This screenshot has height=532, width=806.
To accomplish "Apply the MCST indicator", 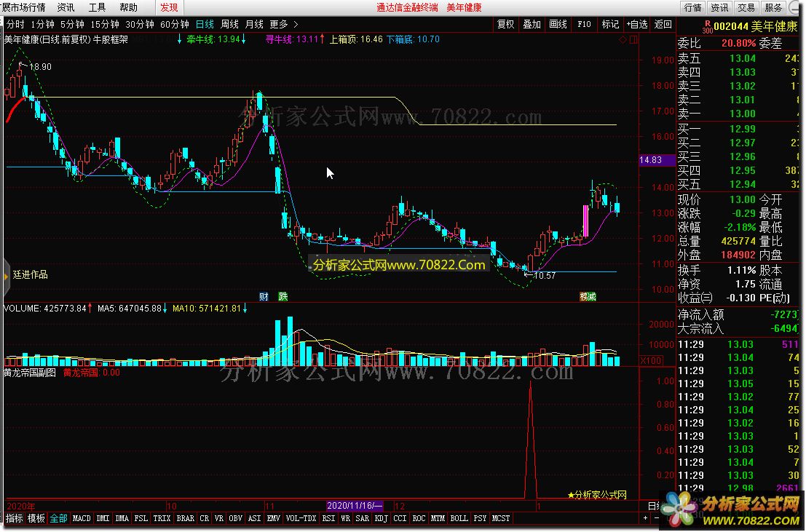I will [501, 518].
